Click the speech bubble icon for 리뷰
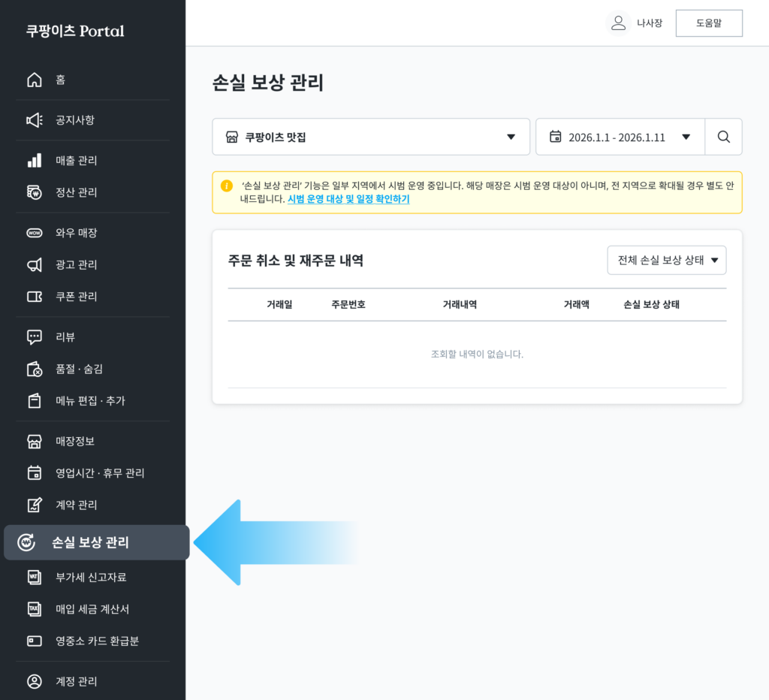Screen dimensions: 769x700 click(x=35, y=337)
